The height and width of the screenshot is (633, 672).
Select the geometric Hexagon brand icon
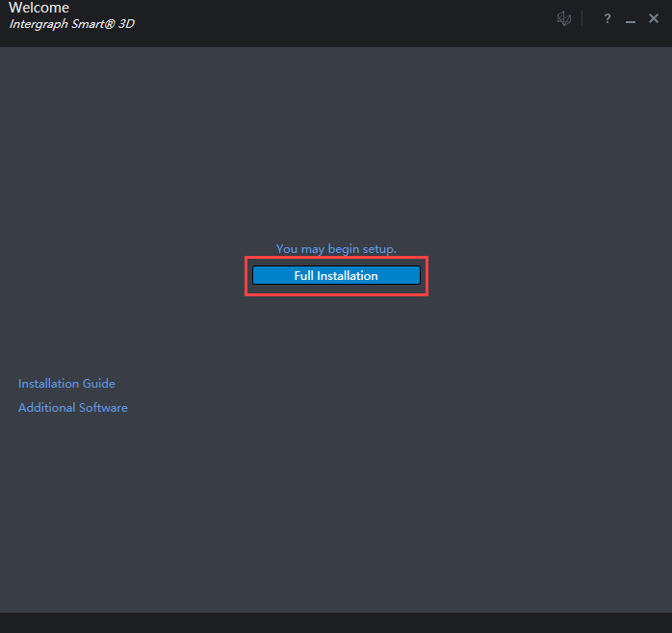click(x=564, y=19)
